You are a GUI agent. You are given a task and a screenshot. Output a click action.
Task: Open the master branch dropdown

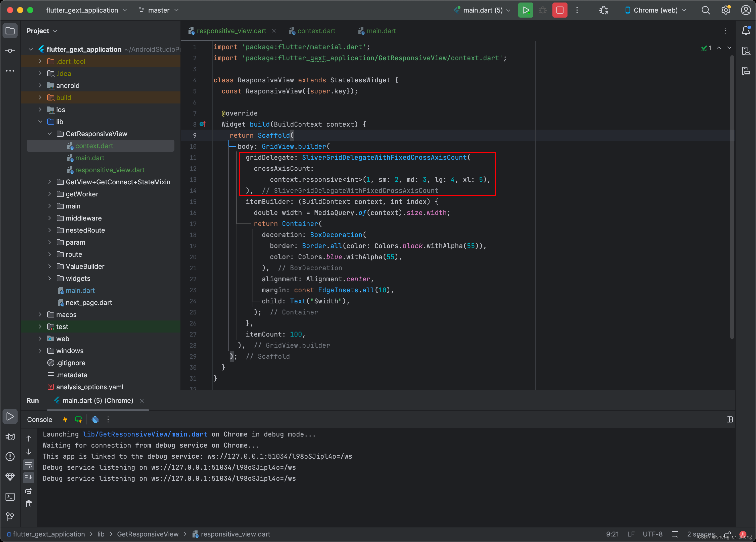click(x=159, y=10)
